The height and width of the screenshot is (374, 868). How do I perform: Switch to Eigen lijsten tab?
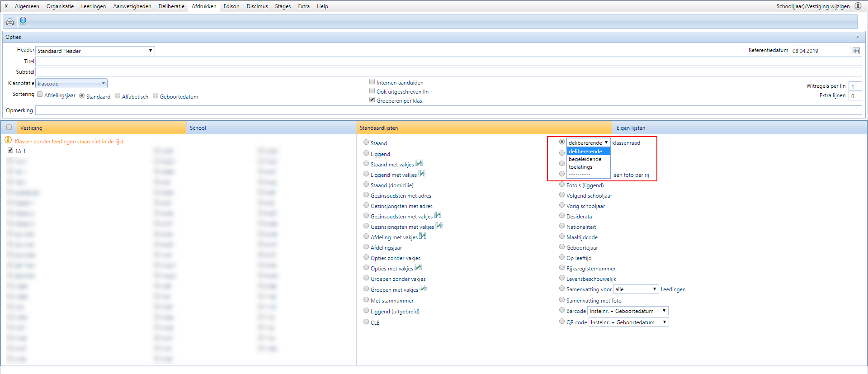[x=631, y=128]
